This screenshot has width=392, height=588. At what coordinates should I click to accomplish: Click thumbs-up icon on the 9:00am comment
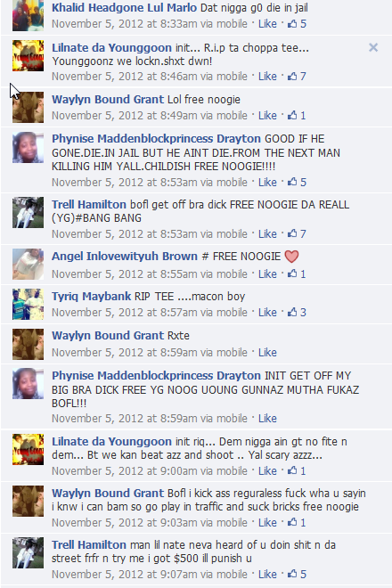coord(292,470)
